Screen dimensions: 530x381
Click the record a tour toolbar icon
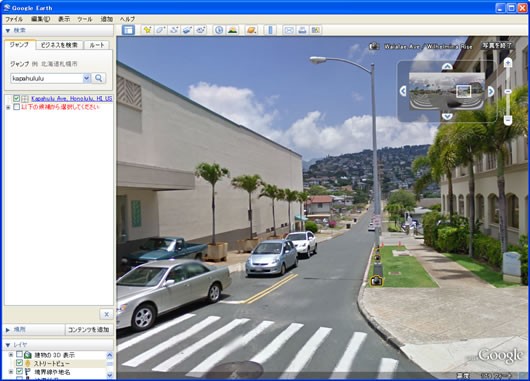201,30
